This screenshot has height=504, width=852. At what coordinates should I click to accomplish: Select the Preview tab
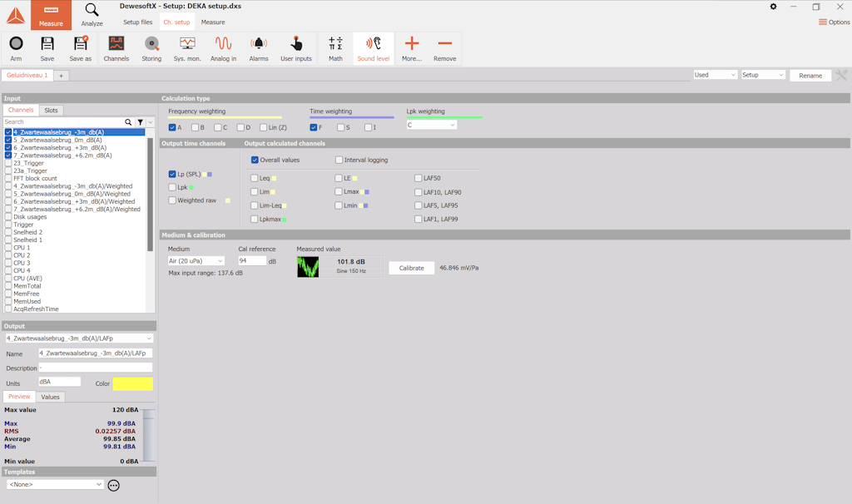(19, 397)
